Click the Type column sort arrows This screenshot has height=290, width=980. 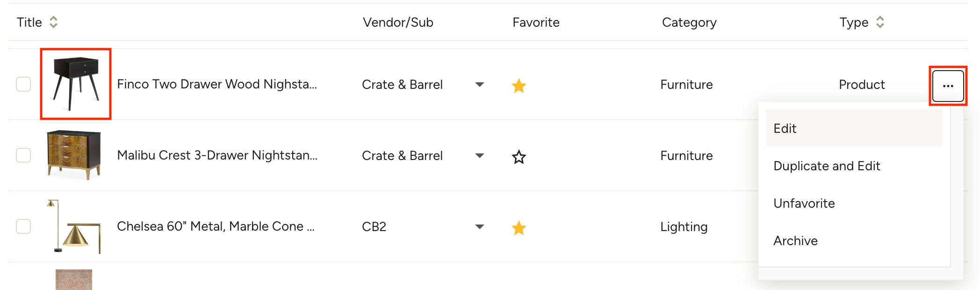pyautogui.click(x=880, y=22)
